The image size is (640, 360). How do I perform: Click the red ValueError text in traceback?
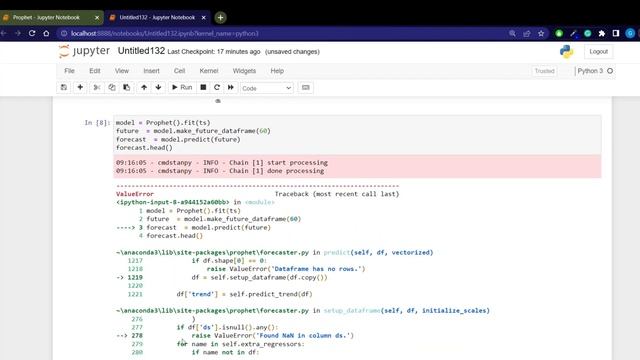(x=135, y=194)
